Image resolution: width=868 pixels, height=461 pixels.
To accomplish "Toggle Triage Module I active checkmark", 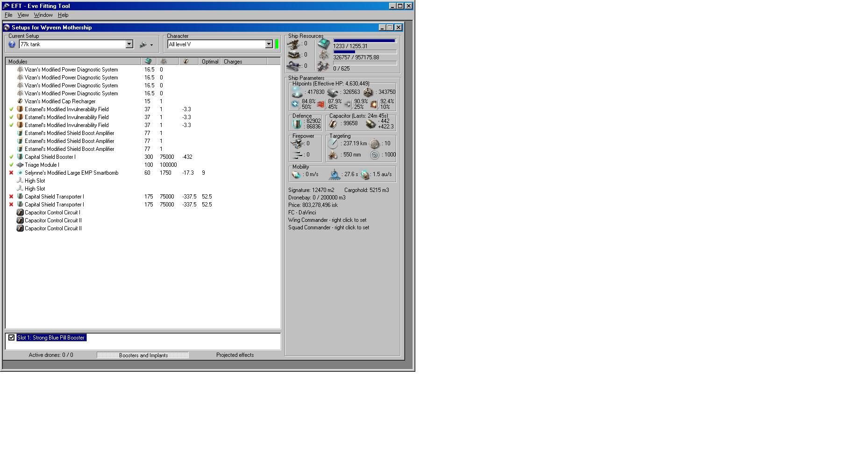I will pos(11,165).
